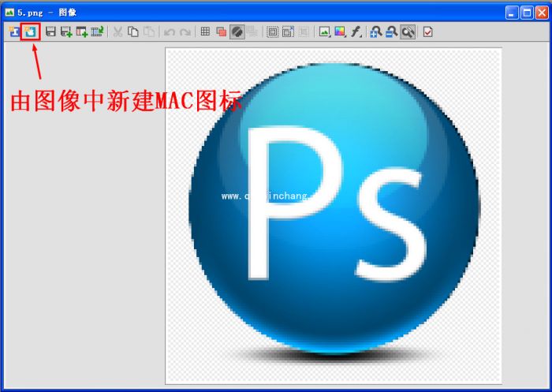This screenshot has height=392, width=552.
Task: Click the Ps image preview canvas
Action: pos(334,216)
